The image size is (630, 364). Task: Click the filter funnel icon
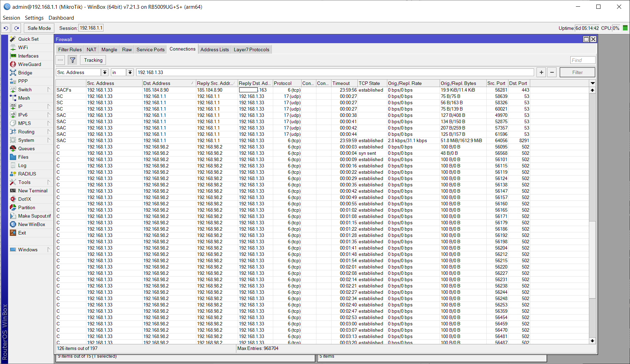coord(73,60)
